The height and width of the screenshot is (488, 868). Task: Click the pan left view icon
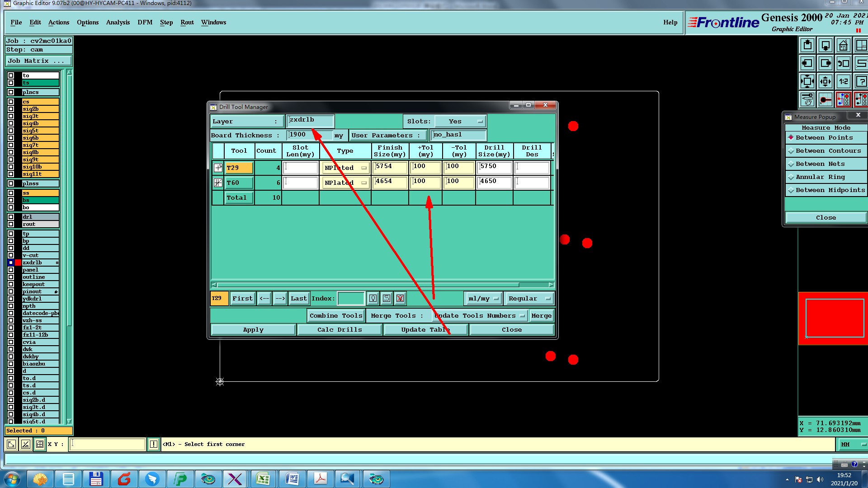(x=807, y=64)
